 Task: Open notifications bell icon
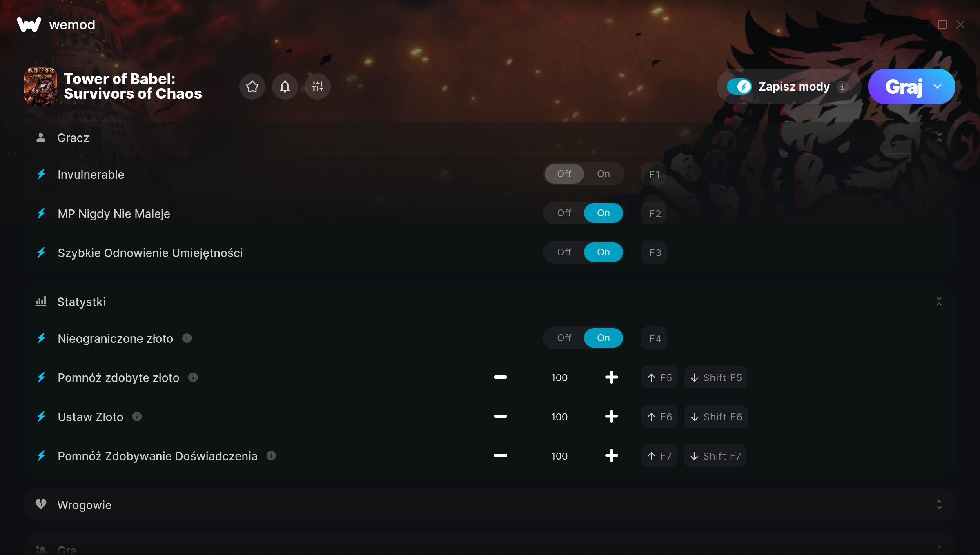click(285, 87)
